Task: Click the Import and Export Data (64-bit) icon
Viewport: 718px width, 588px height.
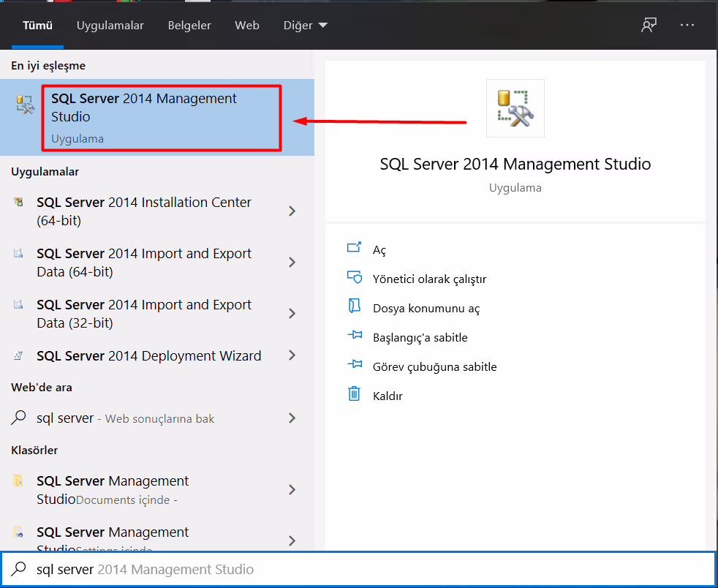Action: tap(18, 253)
